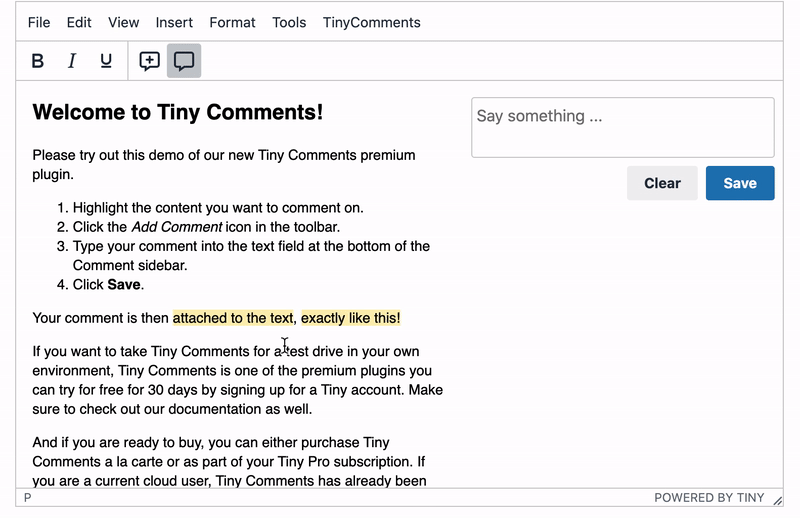This screenshot has height=518, width=800.
Task: Click the P element path in the status bar
Action: pyautogui.click(x=28, y=497)
